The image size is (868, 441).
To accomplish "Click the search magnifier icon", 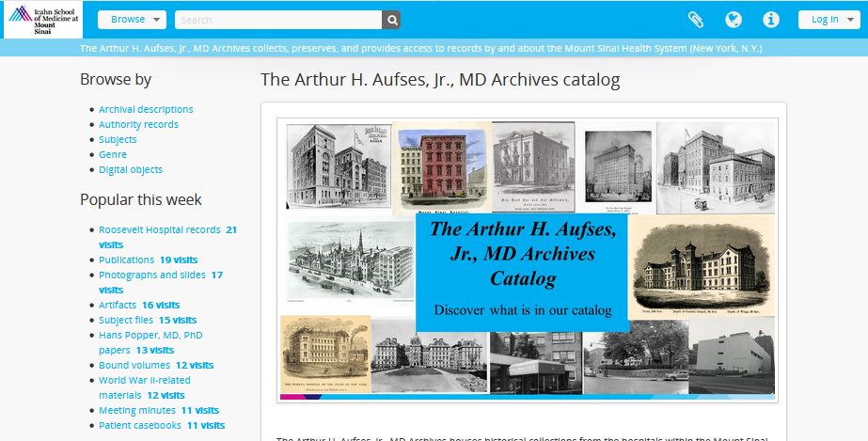I will pos(391,20).
